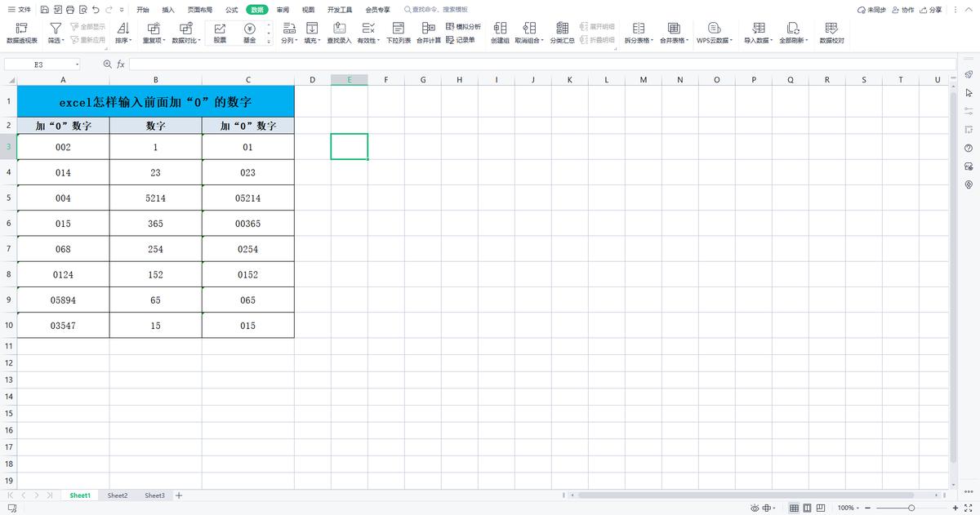Open the 数据透视表 (PivotTable) tool
The width and height of the screenshot is (980, 515).
click(20, 33)
